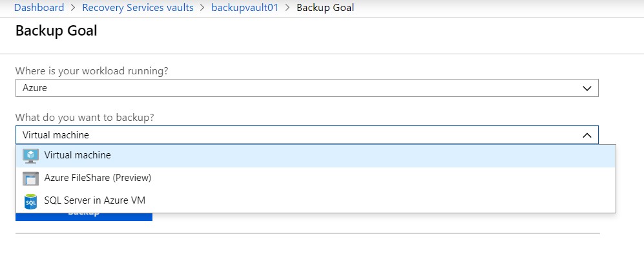
Task: Open the 'Where is your workload running' combo box
Action: click(307, 88)
